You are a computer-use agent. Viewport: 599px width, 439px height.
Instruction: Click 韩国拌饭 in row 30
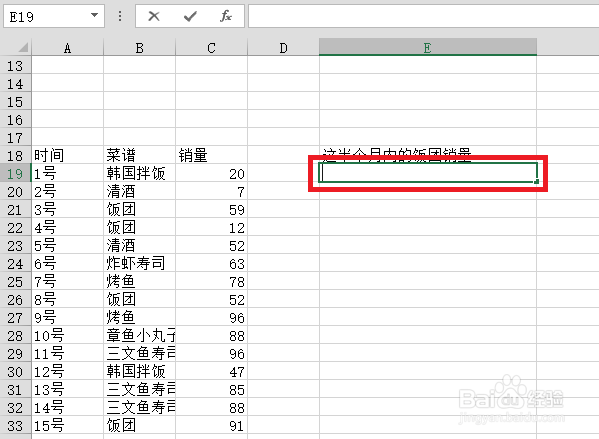pos(139,371)
